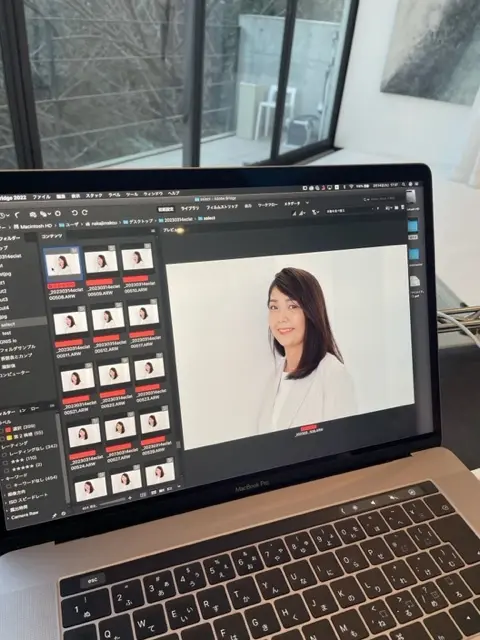The image size is (480, 640).
Task: Open the ウィンドウ menu
Action: [x=153, y=194]
